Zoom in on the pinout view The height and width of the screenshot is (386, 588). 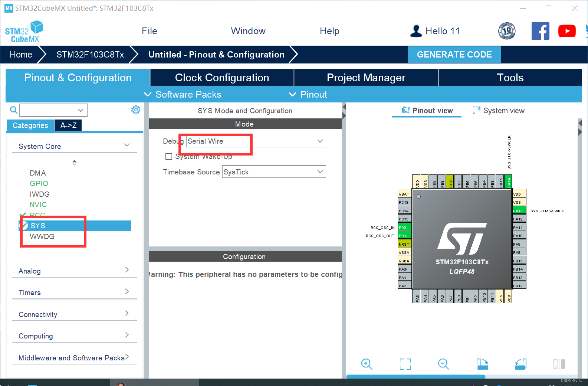click(x=367, y=364)
